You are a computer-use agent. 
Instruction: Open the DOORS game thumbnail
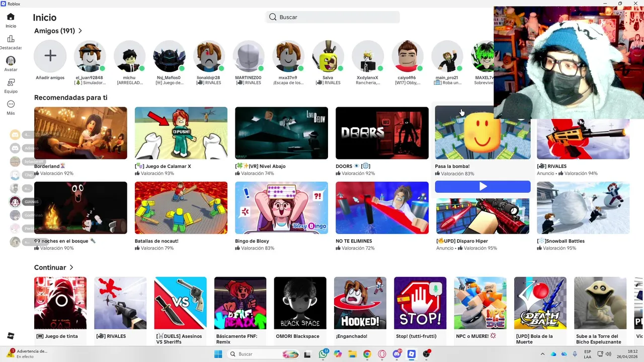(382, 133)
